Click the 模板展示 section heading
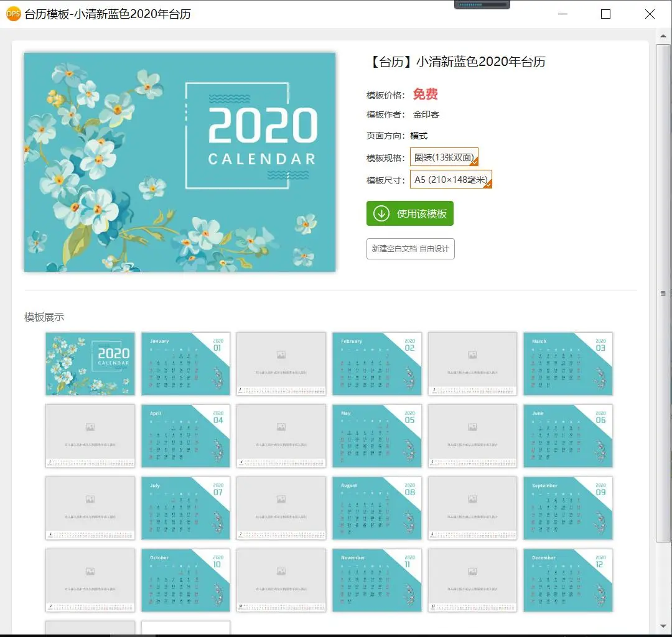672x637 pixels. click(x=44, y=317)
